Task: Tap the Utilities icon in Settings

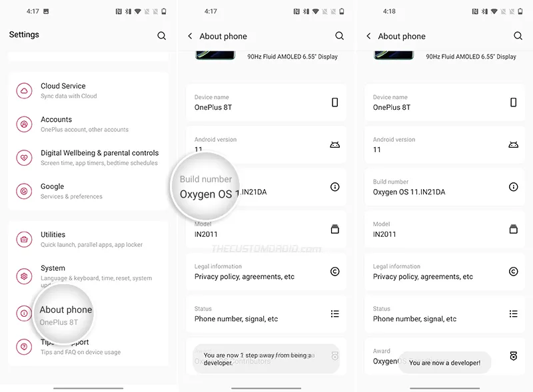Action: pyautogui.click(x=24, y=239)
